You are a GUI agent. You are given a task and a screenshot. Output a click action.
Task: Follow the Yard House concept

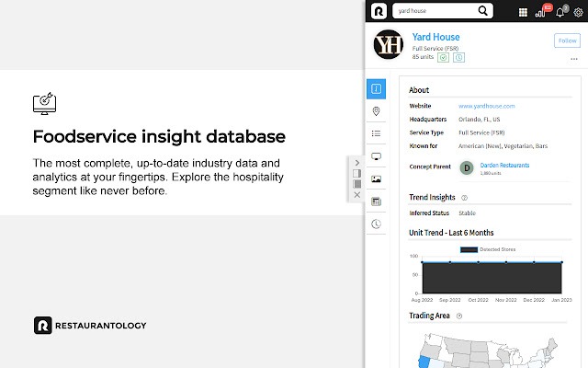pyautogui.click(x=567, y=40)
